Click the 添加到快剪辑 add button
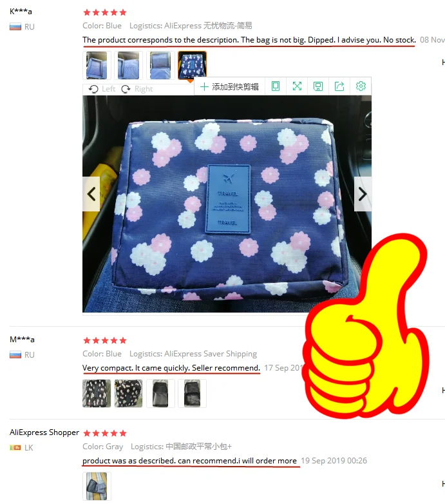Viewport: 445px width, 504px height. [x=229, y=86]
